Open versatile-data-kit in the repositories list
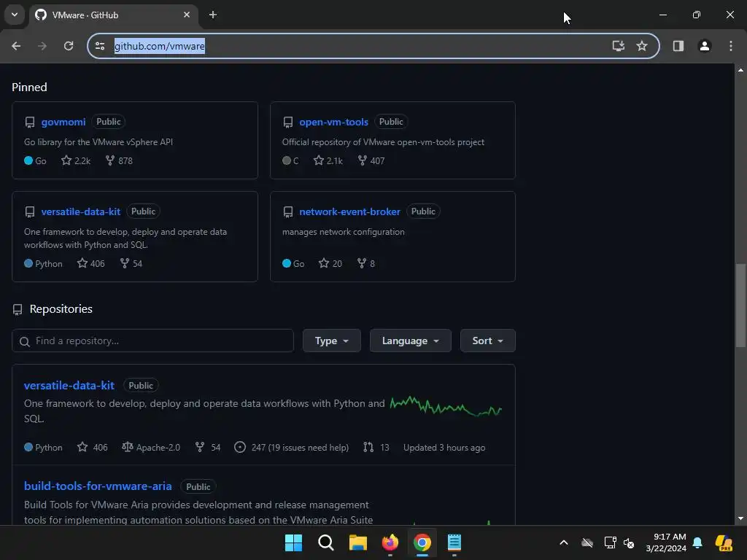747x560 pixels. click(69, 385)
